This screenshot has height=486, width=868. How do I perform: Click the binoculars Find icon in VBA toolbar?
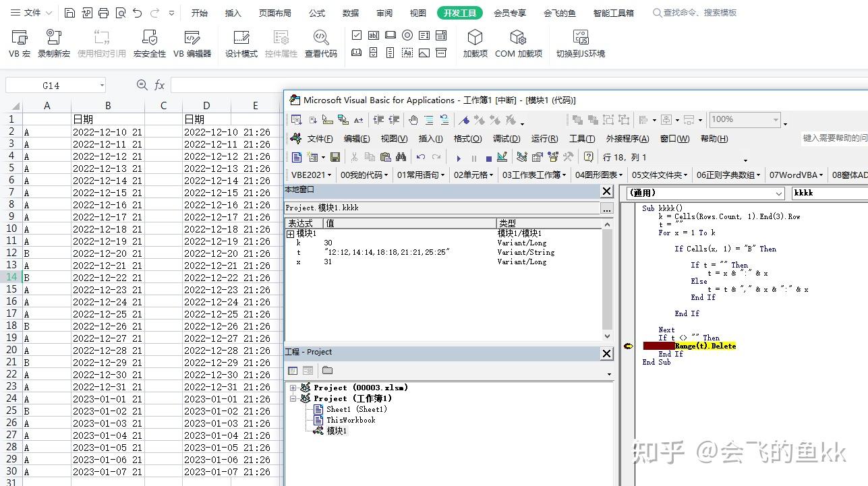point(401,157)
